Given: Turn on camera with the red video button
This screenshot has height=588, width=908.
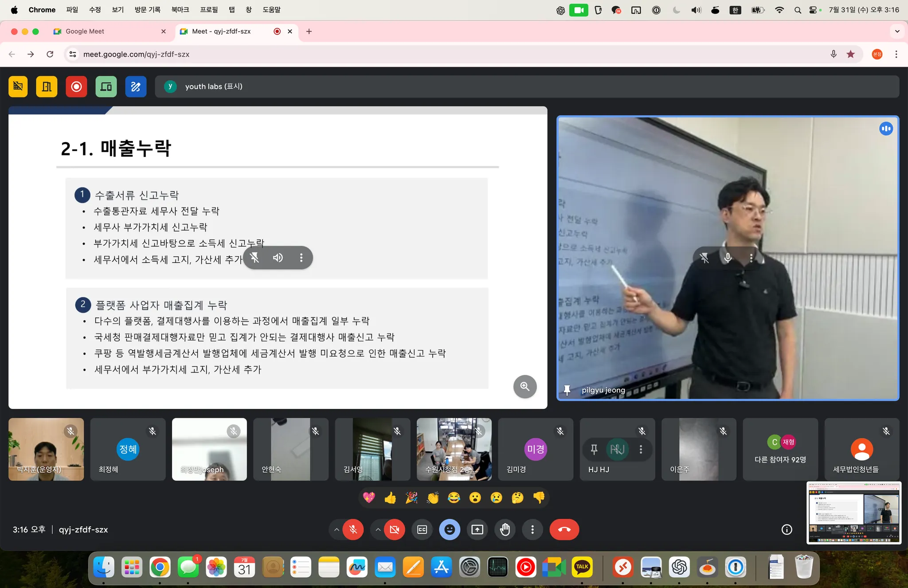Looking at the screenshot, I should tap(394, 529).
